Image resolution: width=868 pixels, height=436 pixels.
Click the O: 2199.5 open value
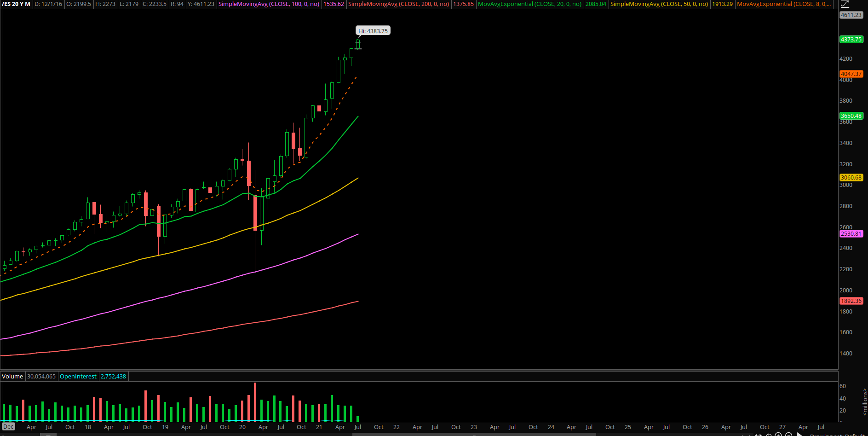79,4
